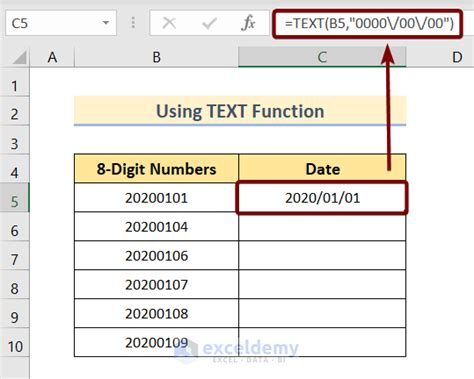This screenshot has height=379, width=474.
Task: Click the Select All corner triangle
Action: (x=19, y=57)
